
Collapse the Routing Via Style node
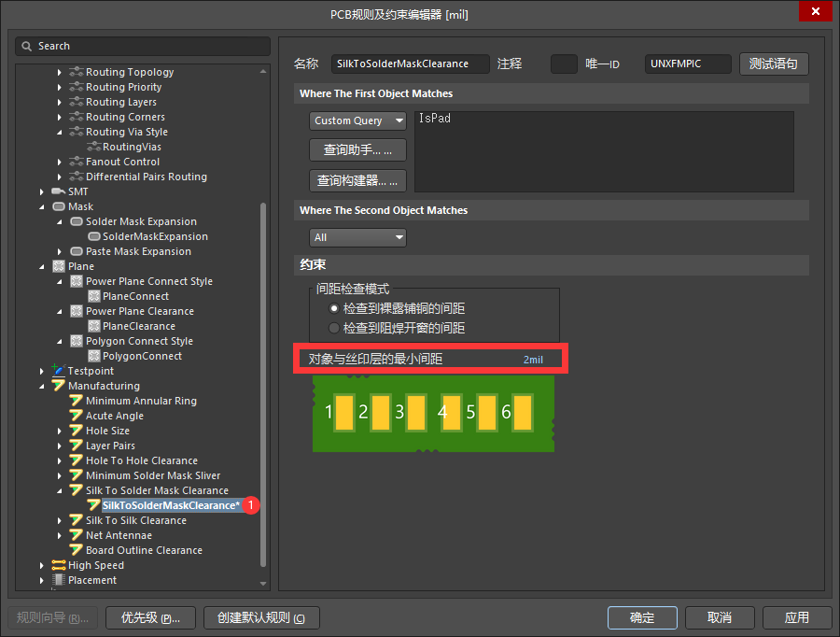point(60,132)
